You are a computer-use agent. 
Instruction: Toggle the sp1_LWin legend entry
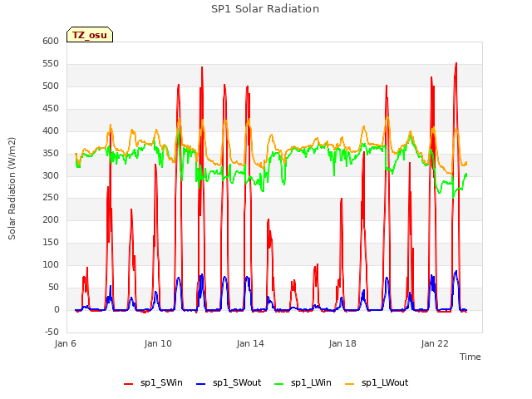[303, 383]
